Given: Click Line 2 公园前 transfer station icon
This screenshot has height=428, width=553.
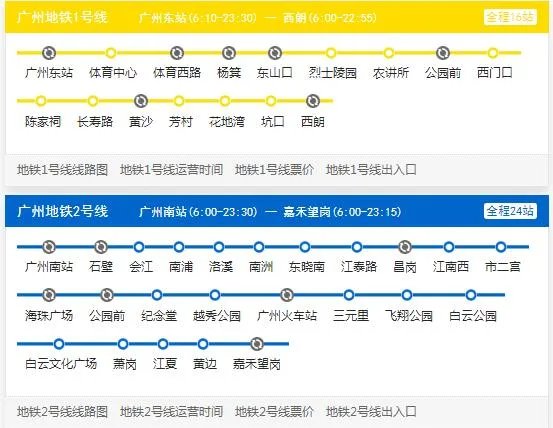Looking at the screenshot, I should pyautogui.click(x=107, y=295).
